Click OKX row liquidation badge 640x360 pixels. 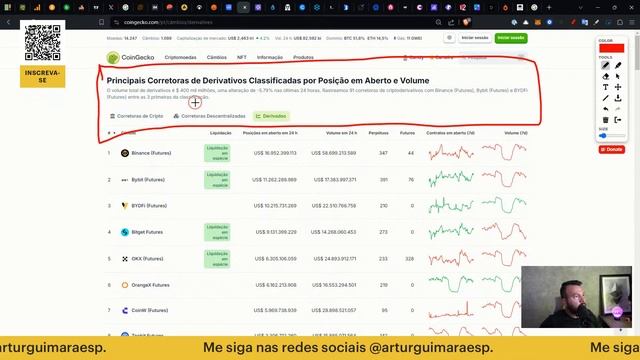(x=217, y=259)
